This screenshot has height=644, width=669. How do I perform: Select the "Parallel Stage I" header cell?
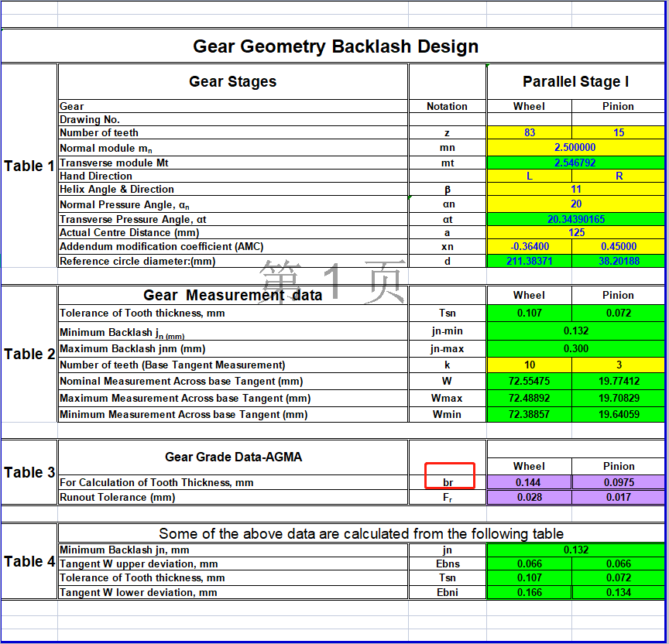pyautogui.click(x=575, y=81)
